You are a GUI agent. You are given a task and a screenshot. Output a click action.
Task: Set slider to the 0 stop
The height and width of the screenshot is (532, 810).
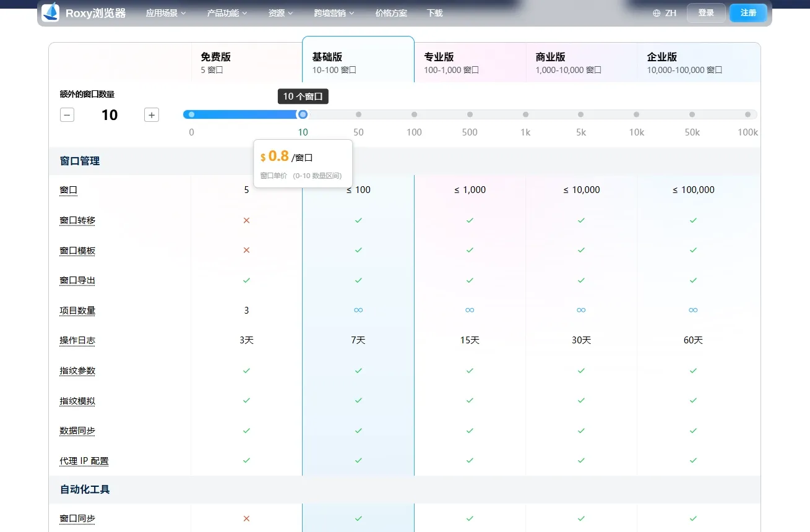191,114
